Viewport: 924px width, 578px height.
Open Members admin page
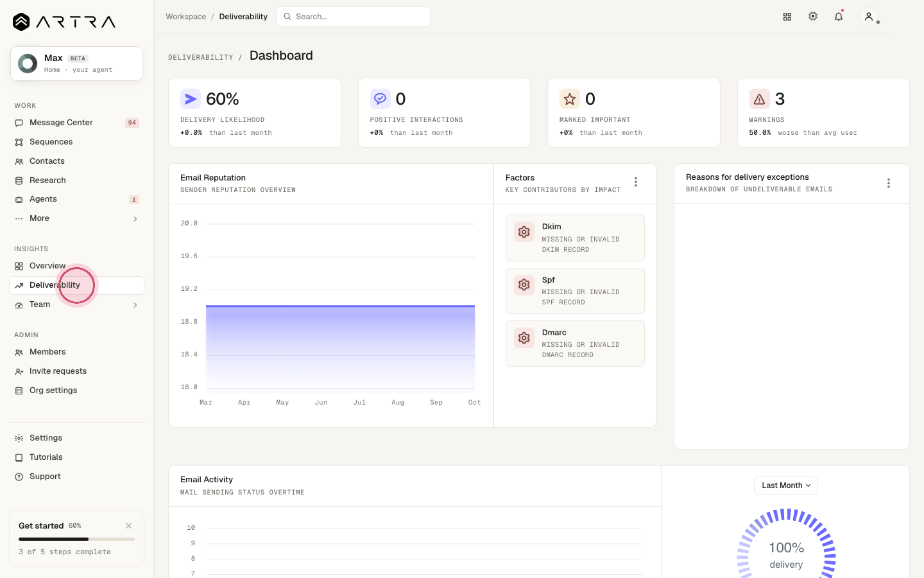click(77, 352)
